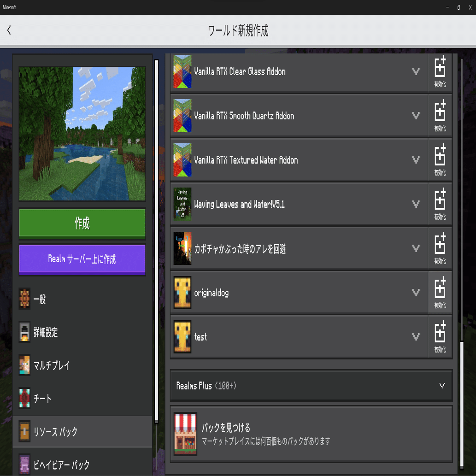Image resolution: width=476 pixels, height=476 pixels.
Task: Click Vanilla RTX Smooth Quartz Addon pack thumbnail
Action: pyautogui.click(x=182, y=116)
